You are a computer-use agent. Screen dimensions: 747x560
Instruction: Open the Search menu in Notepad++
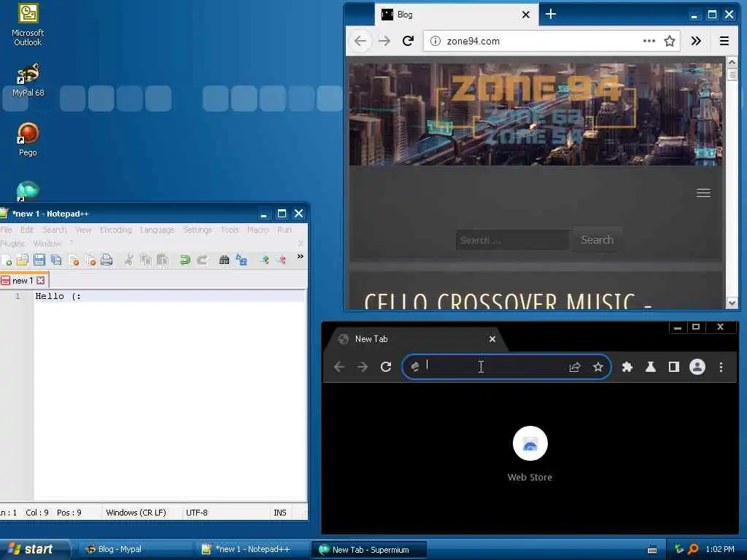point(54,230)
